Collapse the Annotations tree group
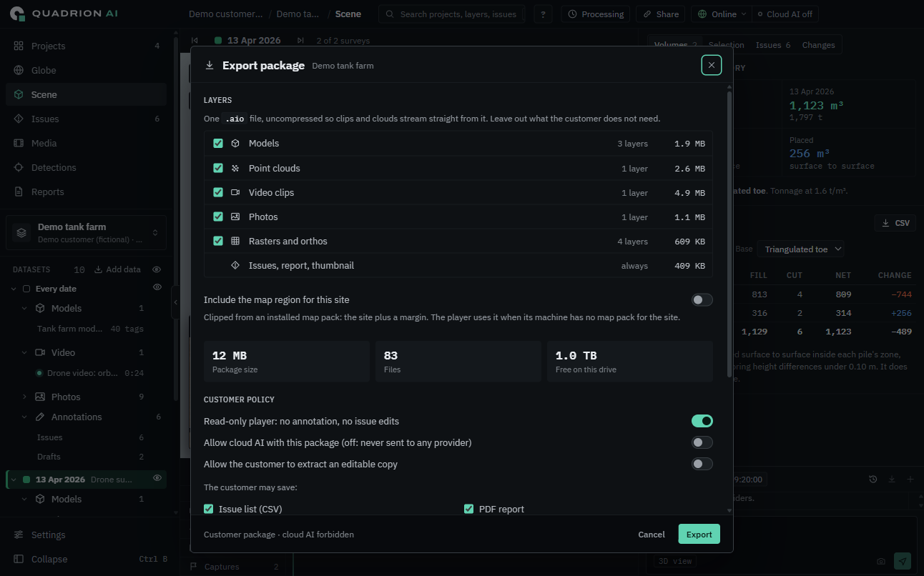 tap(24, 417)
